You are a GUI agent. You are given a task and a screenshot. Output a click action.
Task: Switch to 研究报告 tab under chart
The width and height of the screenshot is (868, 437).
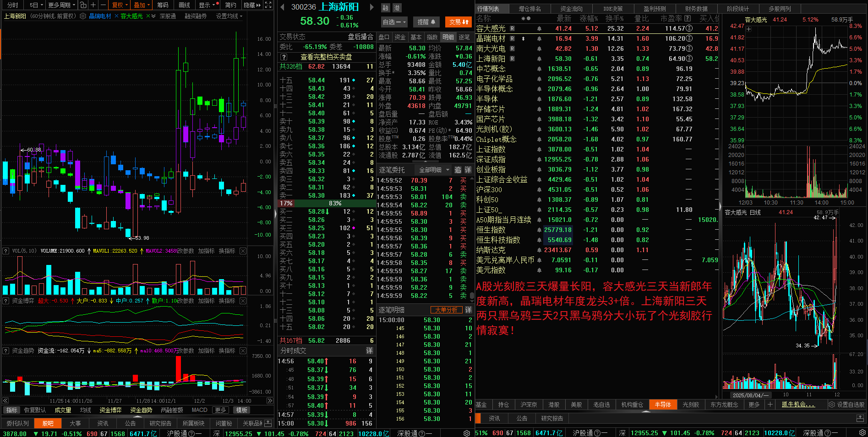(160, 423)
